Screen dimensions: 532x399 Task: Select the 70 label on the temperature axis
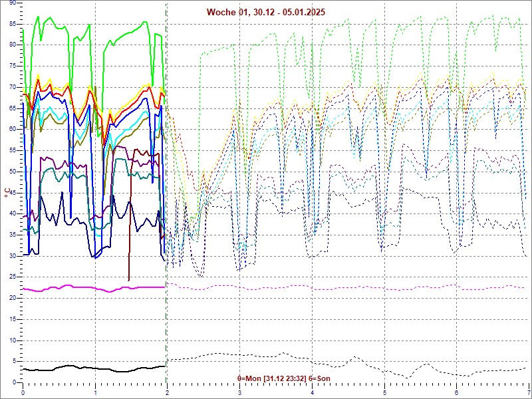12,87
